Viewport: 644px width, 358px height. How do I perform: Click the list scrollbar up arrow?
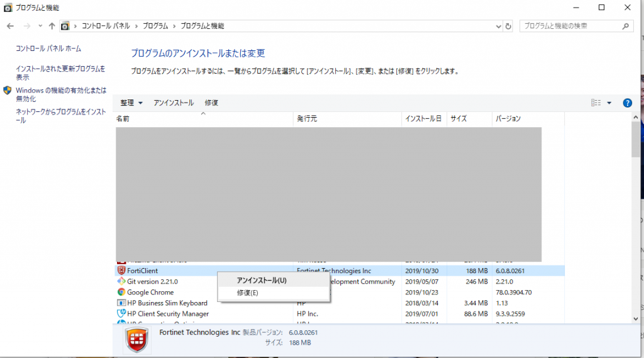click(635, 117)
